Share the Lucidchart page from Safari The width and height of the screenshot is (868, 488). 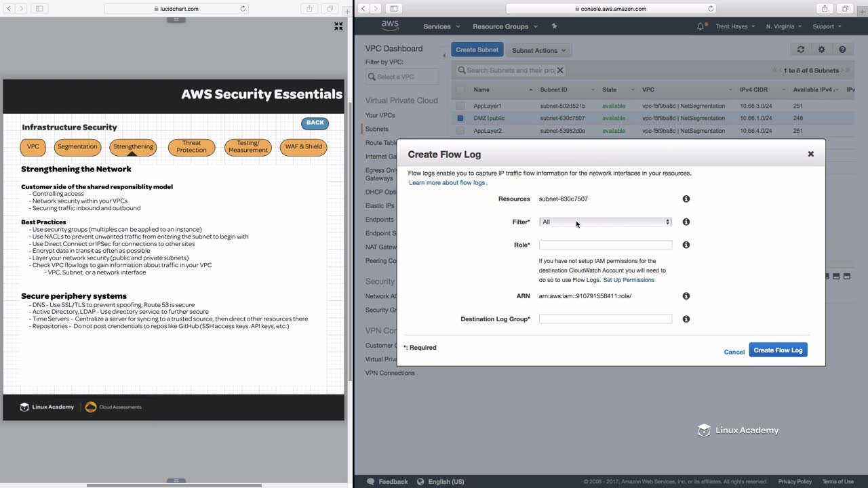tap(309, 9)
